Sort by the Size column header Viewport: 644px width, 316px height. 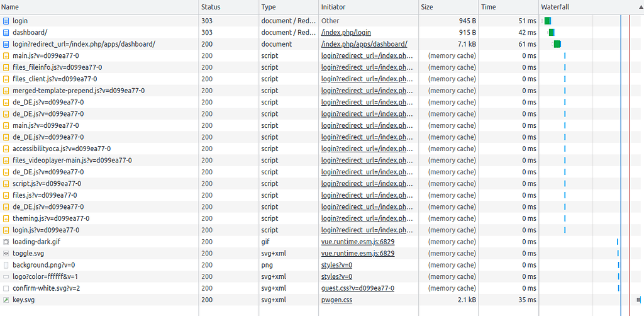point(427,7)
